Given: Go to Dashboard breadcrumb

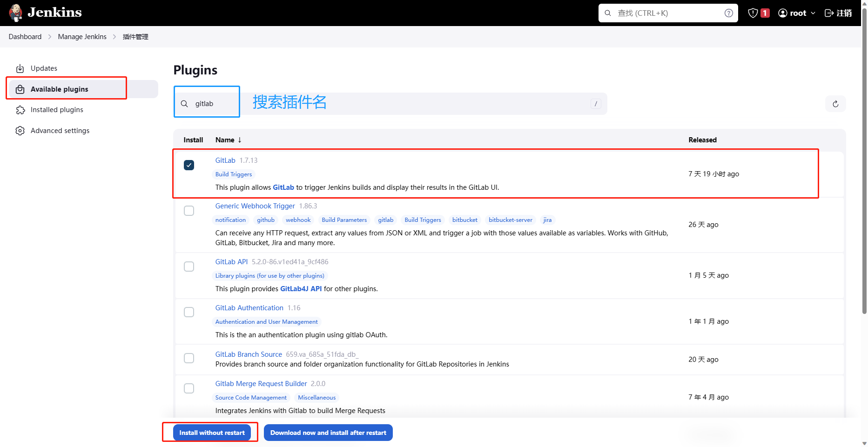Looking at the screenshot, I should [25, 37].
